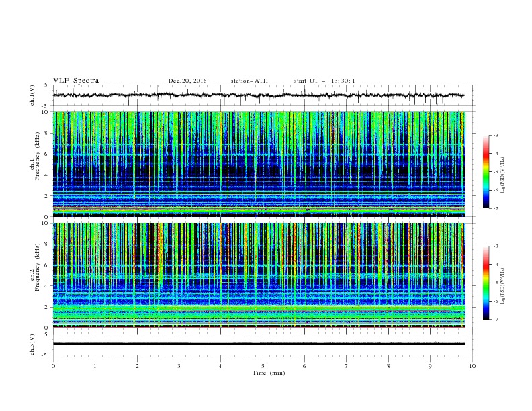This screenshot has width=532, height=411.
Task: Click the ch.3 voltage waveform trace
Action: point(259,344)
